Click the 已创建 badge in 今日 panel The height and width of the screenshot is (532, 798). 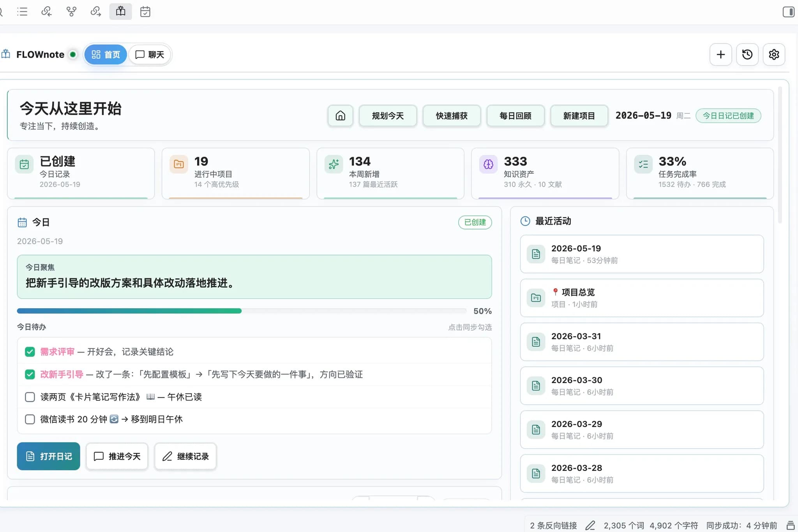point(475,222)
